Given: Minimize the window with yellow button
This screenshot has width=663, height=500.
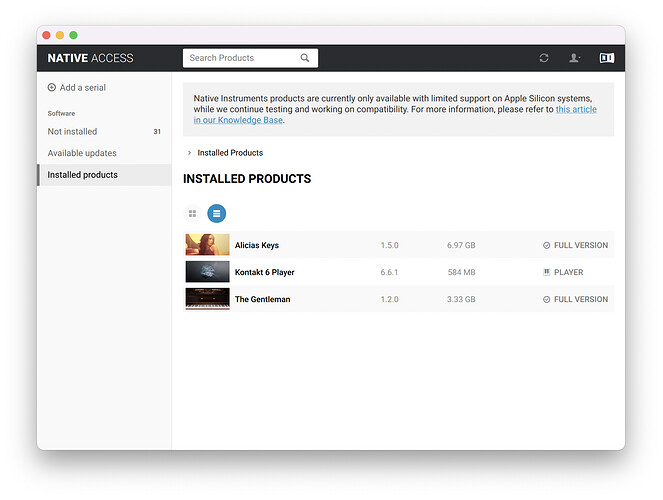Looking at the screenshot, I should pos(60,35).
